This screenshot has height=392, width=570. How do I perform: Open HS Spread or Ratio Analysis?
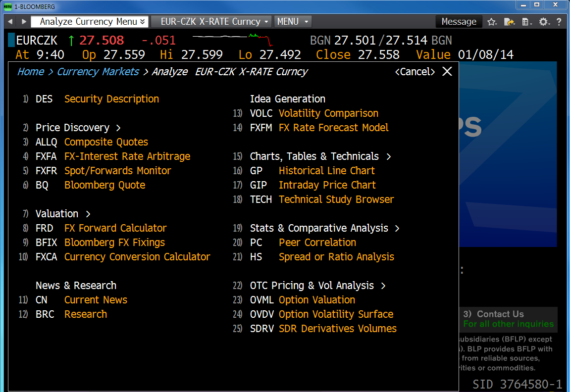coord(322,257)
